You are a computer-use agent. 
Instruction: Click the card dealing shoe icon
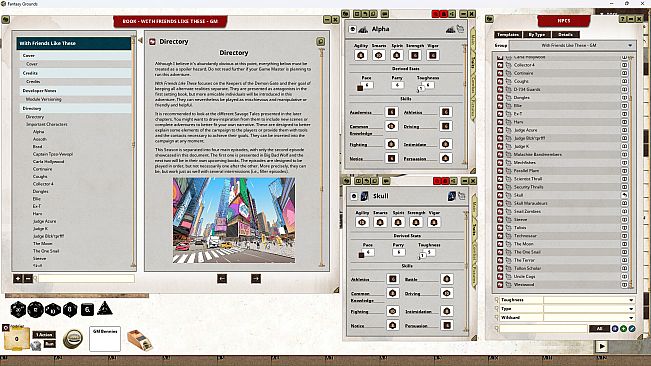coord(139,340)
